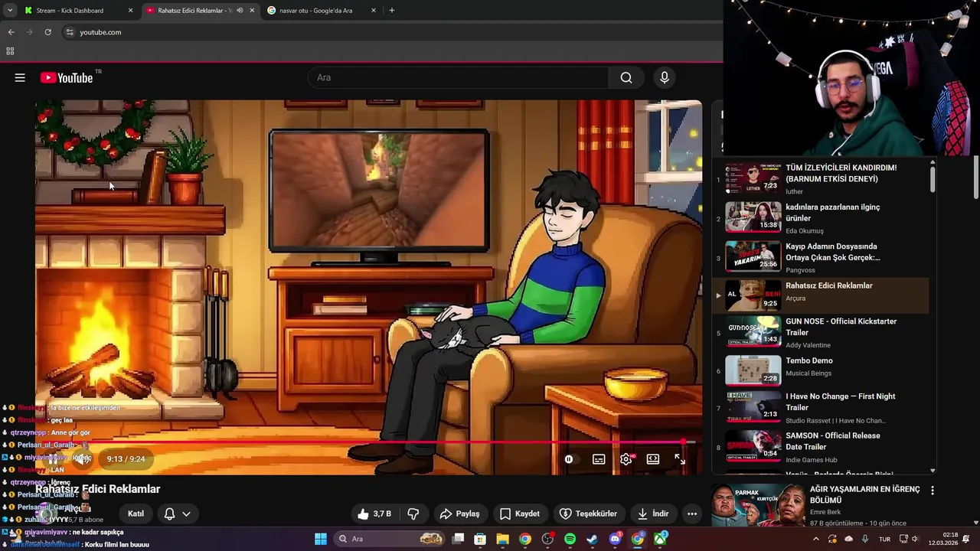The image size is (980, 551).
Task: Click the Teşekkürler button
Action: click(588, 514)
